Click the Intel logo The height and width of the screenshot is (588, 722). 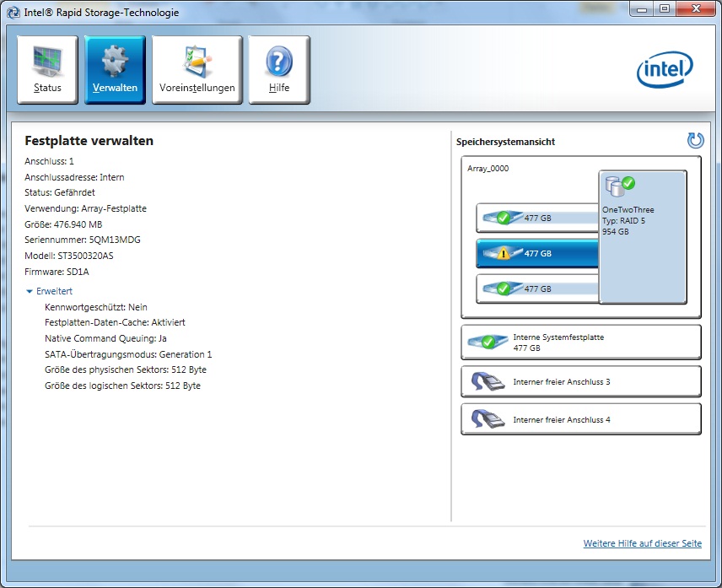point(665,69)
